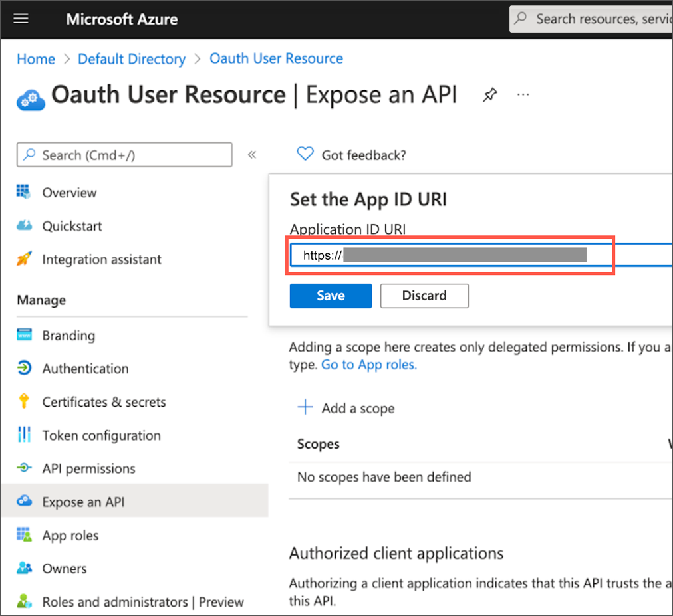
Task: Expand the ellipsis menu next to the pin
Action: [x=523, y=94]
